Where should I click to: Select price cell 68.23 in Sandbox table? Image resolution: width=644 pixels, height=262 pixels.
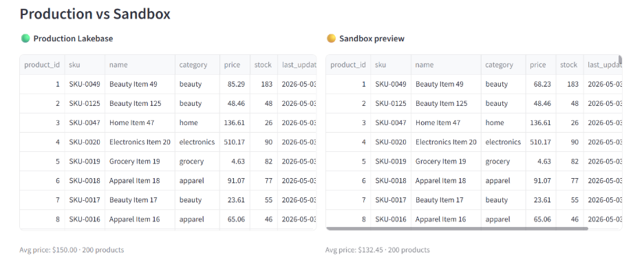coord(541,84)
